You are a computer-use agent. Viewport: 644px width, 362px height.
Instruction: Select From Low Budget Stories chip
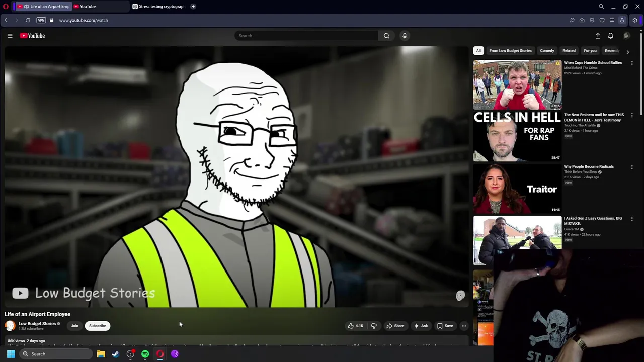click(510, 51)
